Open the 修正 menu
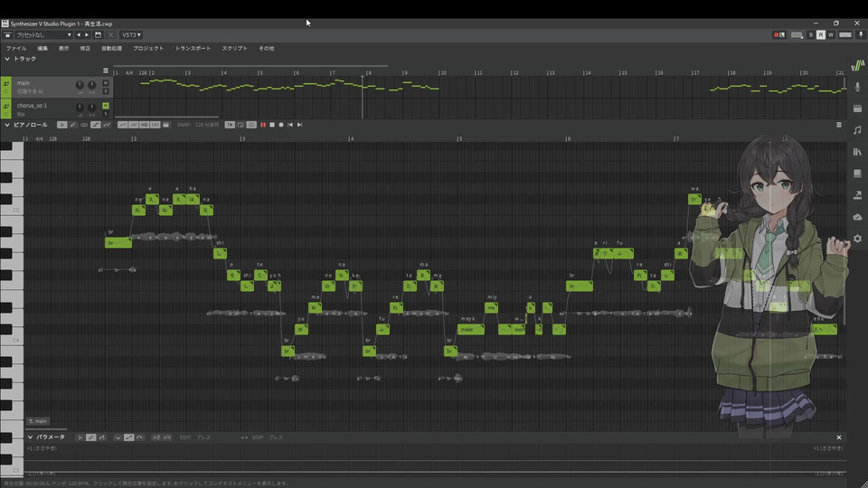 click(85, 49)
